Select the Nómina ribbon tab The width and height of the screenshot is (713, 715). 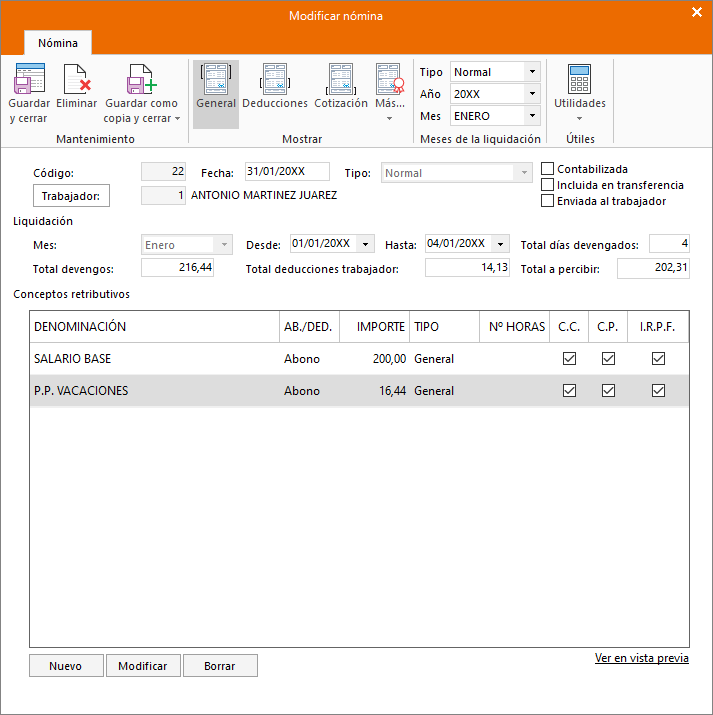pos(58,43)
